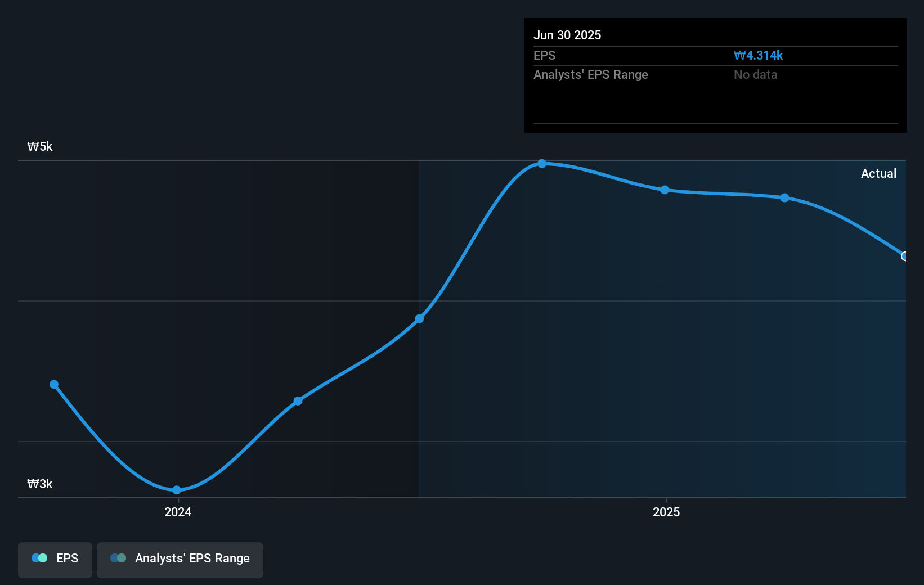Click the first EPS data point on left
The image size is (924, 585).
pyautogui.click(x=53, y=384)
